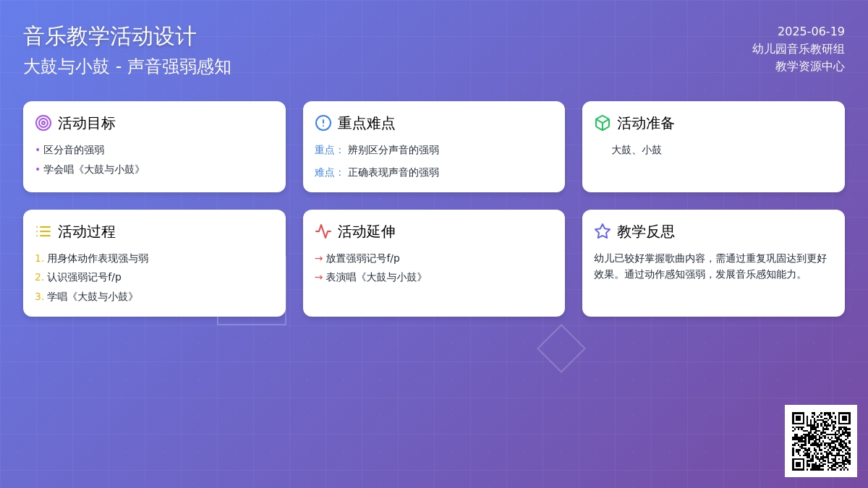Click the text 教学资源中心
Viewport: 868px width, 488px height.
(810, 66)
